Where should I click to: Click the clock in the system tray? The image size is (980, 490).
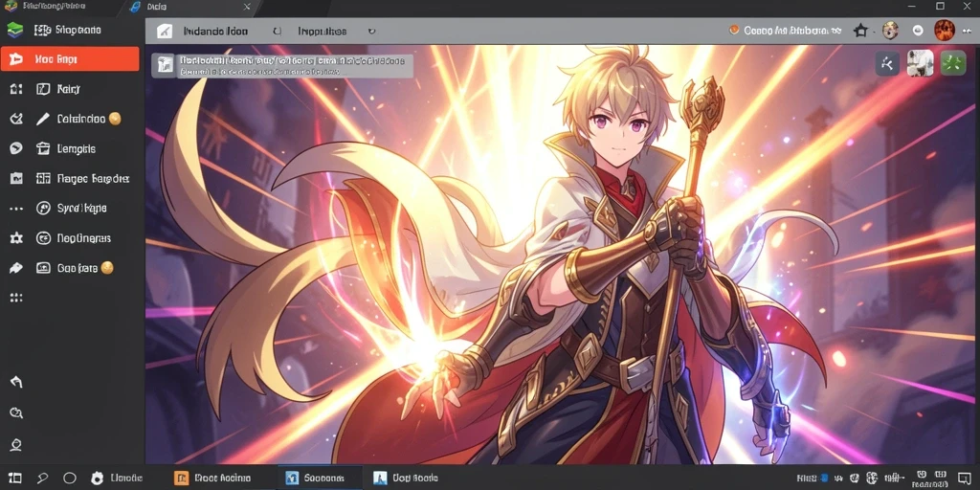931,479
